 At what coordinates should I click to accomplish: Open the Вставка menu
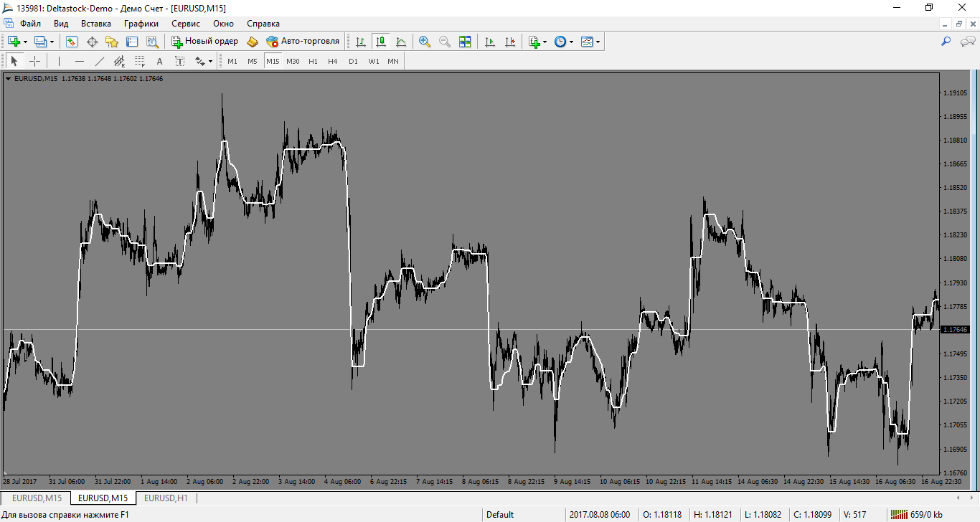(x=96, y=24)
